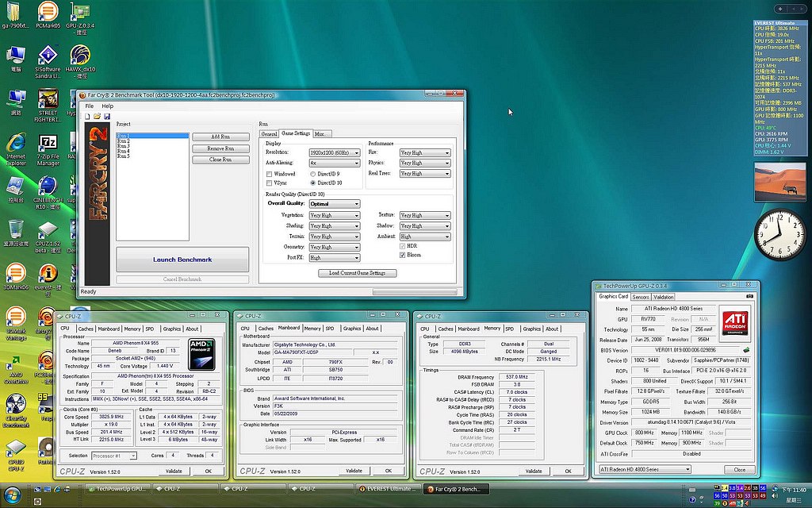Click the desert photo slideshow gadget

[780, 183]
